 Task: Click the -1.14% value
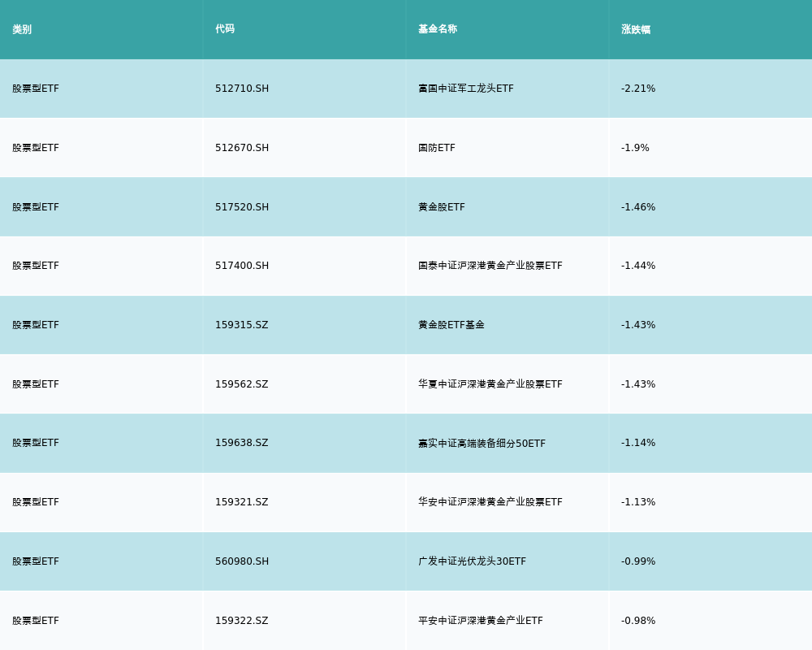coord(638,443)
